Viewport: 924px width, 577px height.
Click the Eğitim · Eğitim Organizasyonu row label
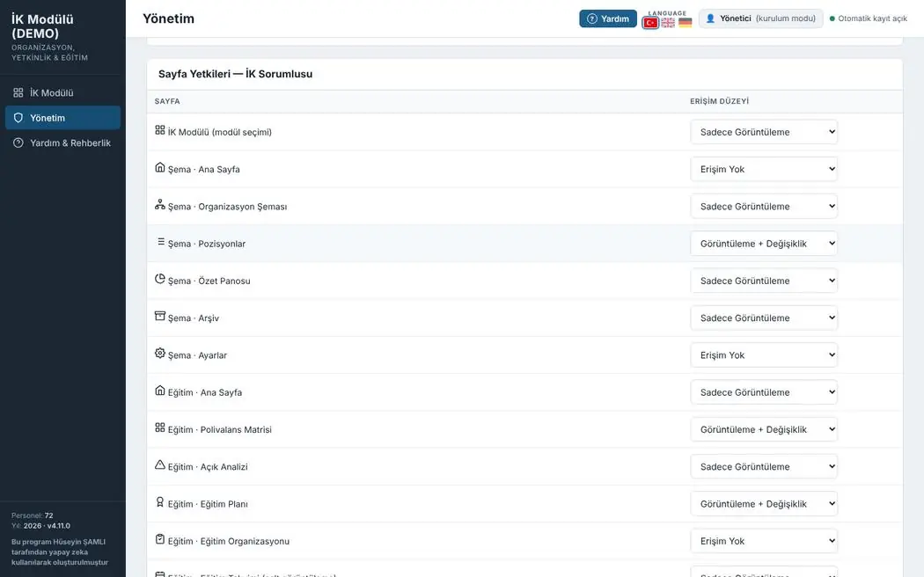(229, 541)
